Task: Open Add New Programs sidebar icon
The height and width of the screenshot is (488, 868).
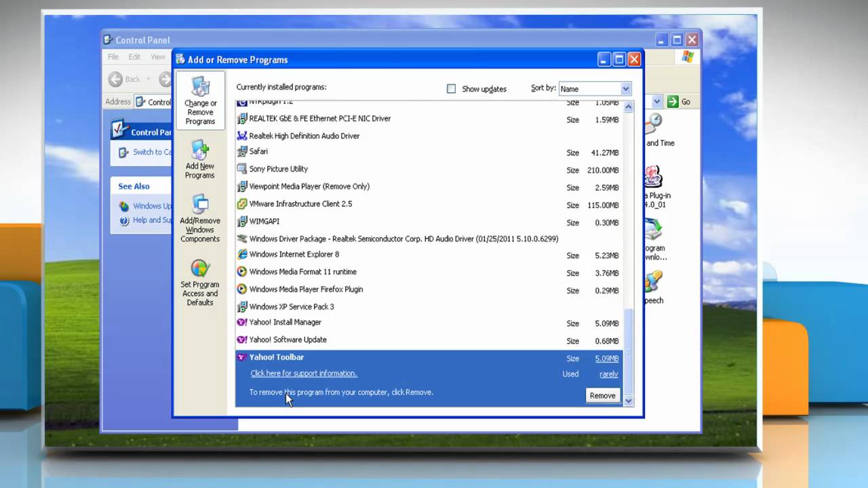Action: click(x=200, y=159)
